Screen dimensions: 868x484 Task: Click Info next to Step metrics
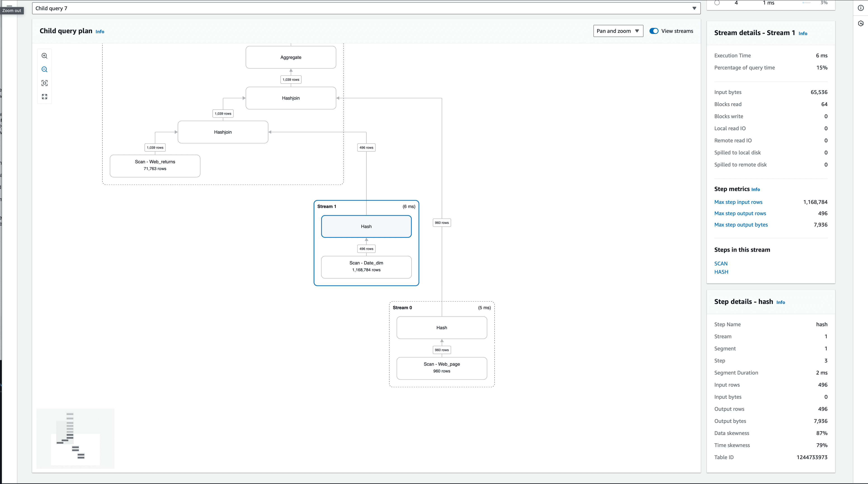tap(756, 189)
